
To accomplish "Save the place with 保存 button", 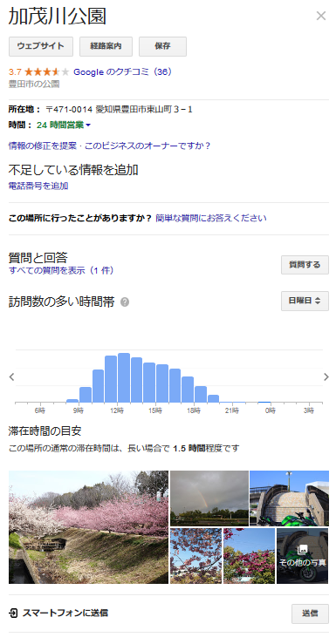I will coord(162,46).
